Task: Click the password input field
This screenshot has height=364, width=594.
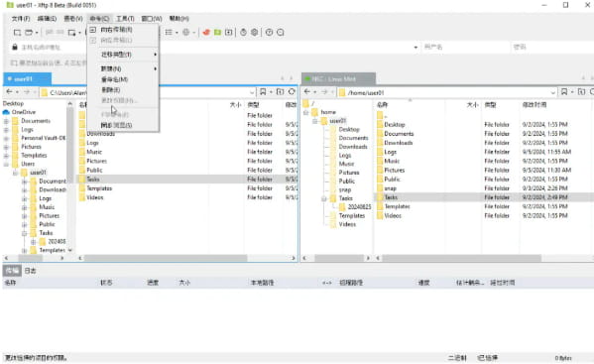Action: click(x=552, y=47)
